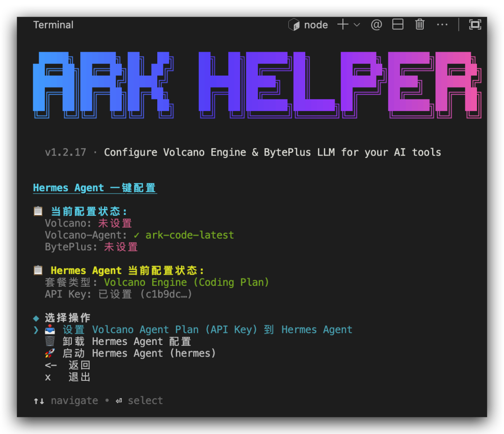Click Configure Volcano Engine & BytePlus tagline
504x434 pixels.
(273, 152)
